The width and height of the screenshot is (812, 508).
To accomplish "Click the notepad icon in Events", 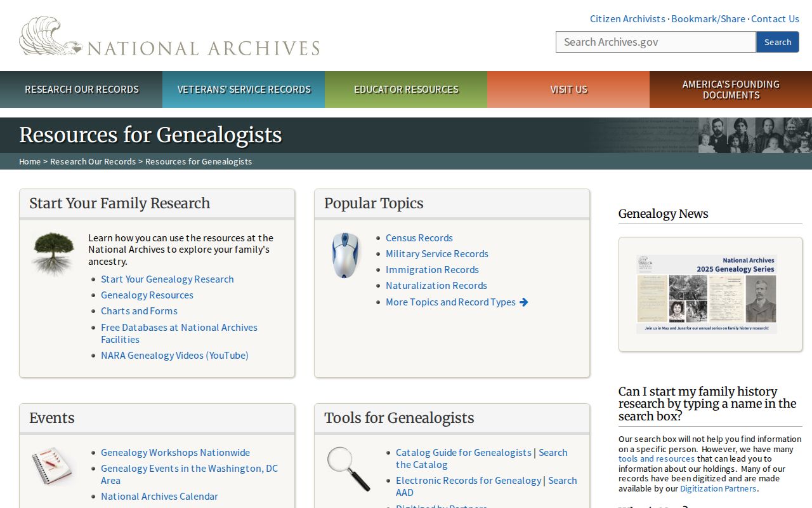I will 53,466.
